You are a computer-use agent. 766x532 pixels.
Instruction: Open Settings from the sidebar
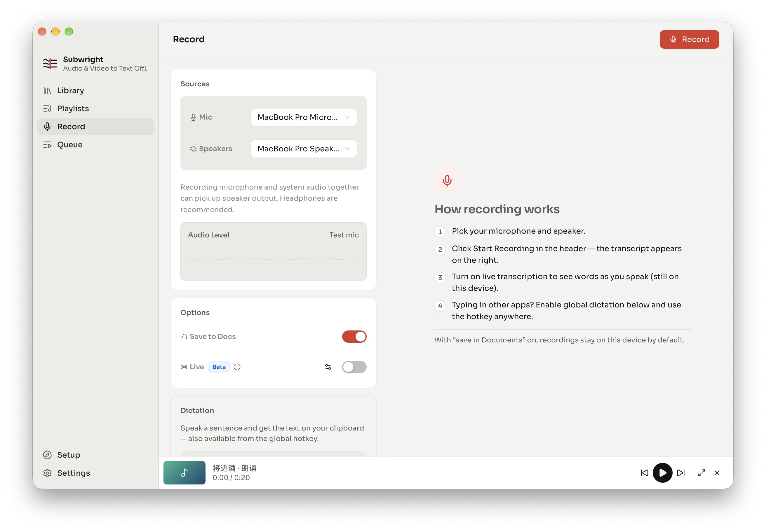[x=95, y=473]
